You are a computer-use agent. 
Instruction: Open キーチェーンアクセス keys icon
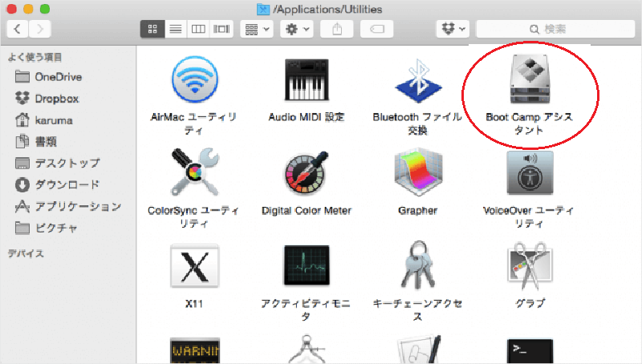pos(418,265)
